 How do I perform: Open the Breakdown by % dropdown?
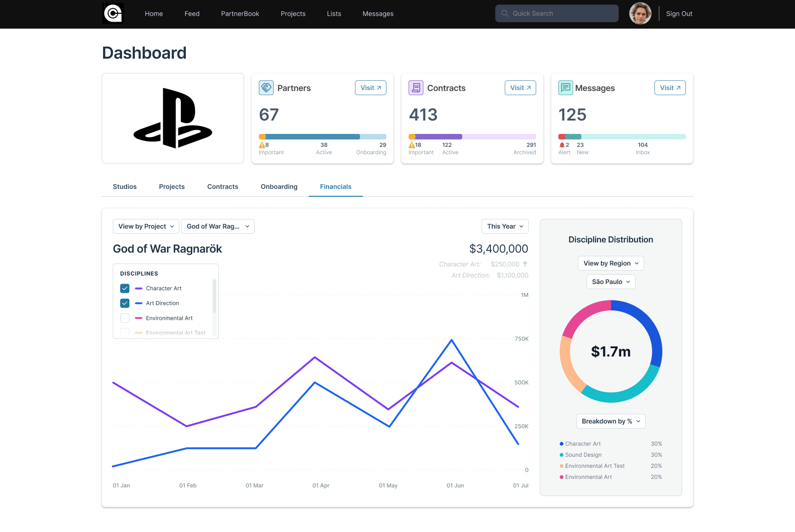[611, 421]
